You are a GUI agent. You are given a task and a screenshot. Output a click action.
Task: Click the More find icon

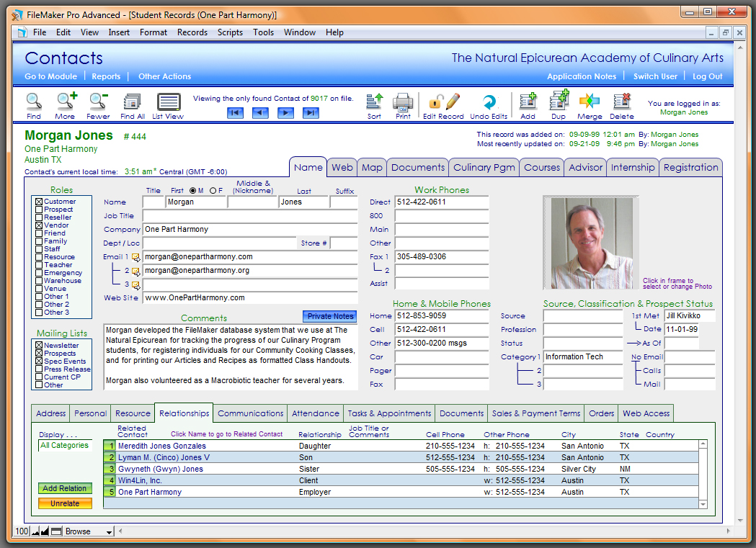click(x=66, y=101)
